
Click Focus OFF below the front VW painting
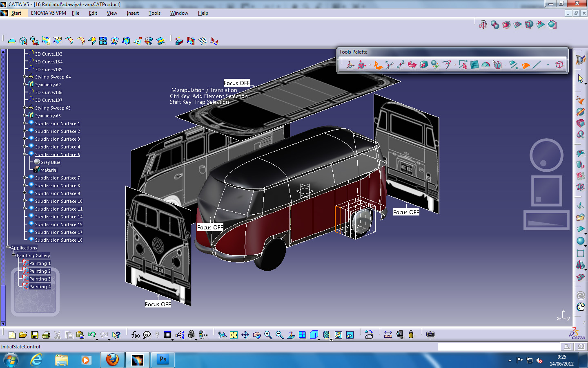point(158,304)
